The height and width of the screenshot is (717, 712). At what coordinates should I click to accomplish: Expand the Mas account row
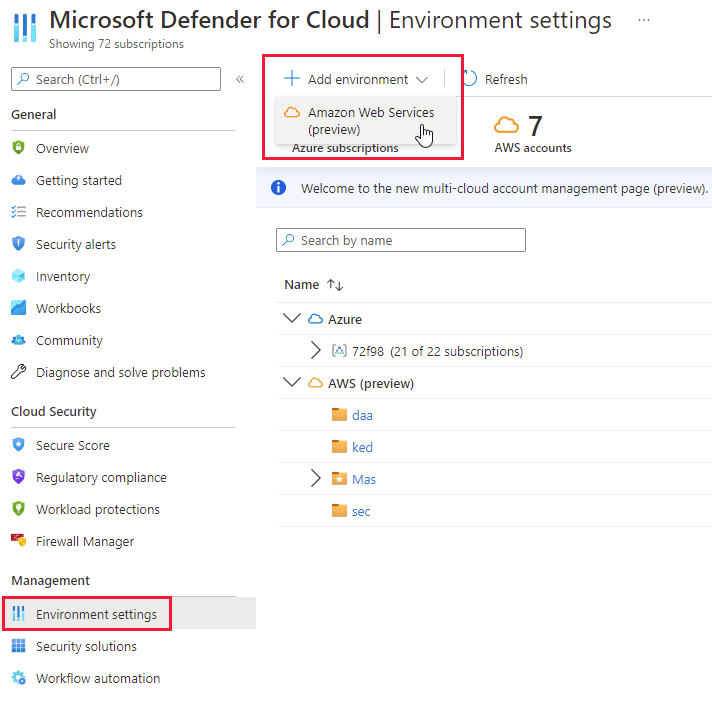click(x=316, y=478)
